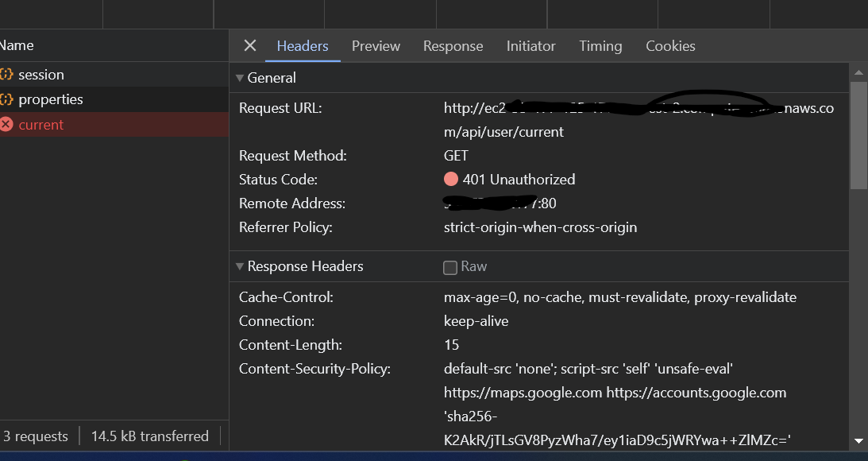View the Cookies tab
Viewport: 868px width, 461px height.
click(x=669, y=46)
